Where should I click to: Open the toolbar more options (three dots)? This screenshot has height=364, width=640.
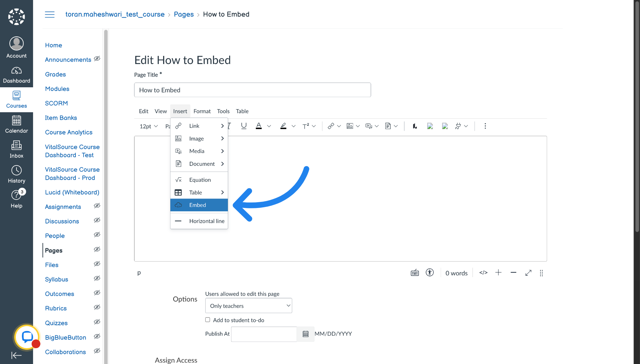[x=485, y=126]
